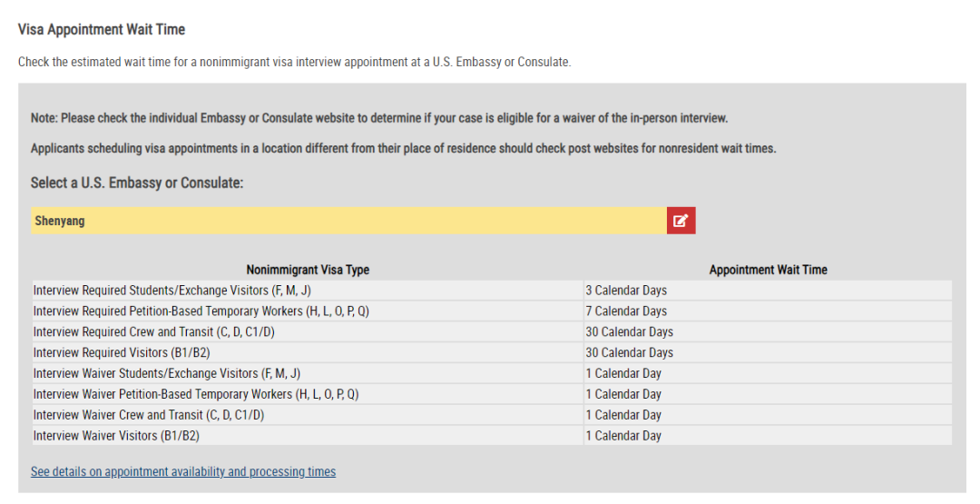The image size is (980, 504).
Task: Click the Nonimmigrant Visa Type column header
Action: point(308,270)
